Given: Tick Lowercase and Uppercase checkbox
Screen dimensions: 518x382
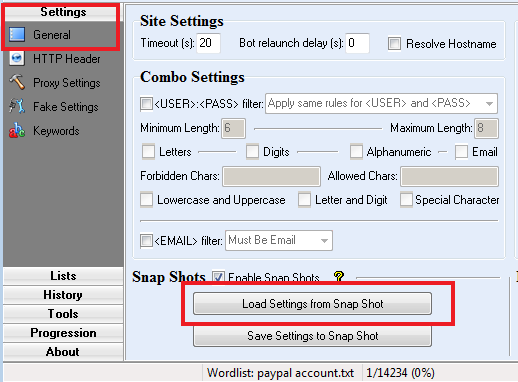Looking at the screenshot, I should coord(146,200).
